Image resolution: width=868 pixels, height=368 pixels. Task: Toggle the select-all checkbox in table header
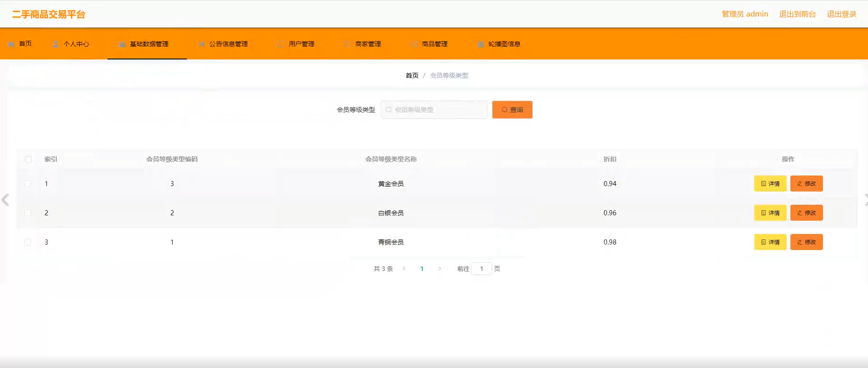click(28, 159)
